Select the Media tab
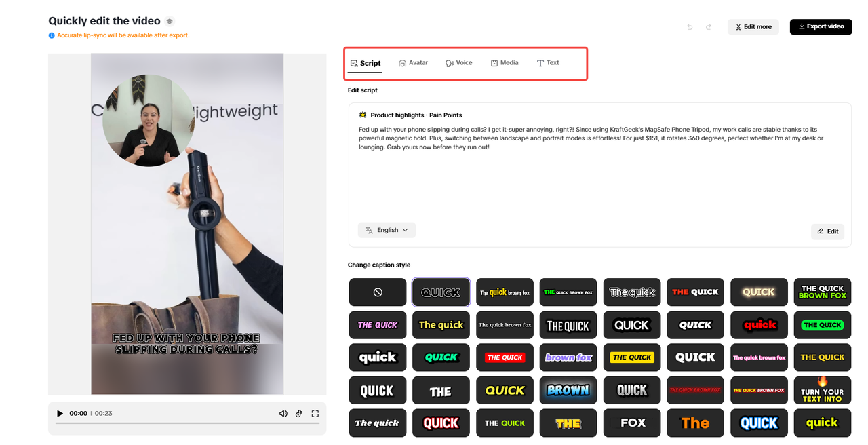This screenshot has width=868, height=445. pos(505,62)
